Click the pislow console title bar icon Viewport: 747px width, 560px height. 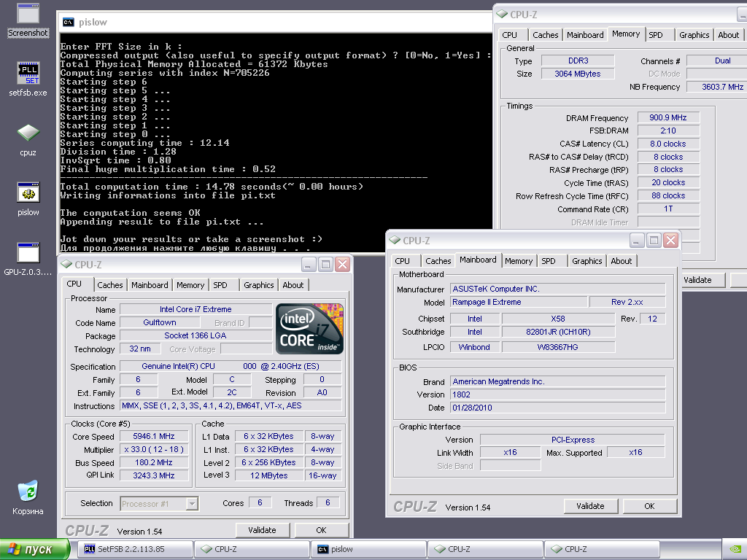[68, 22]
